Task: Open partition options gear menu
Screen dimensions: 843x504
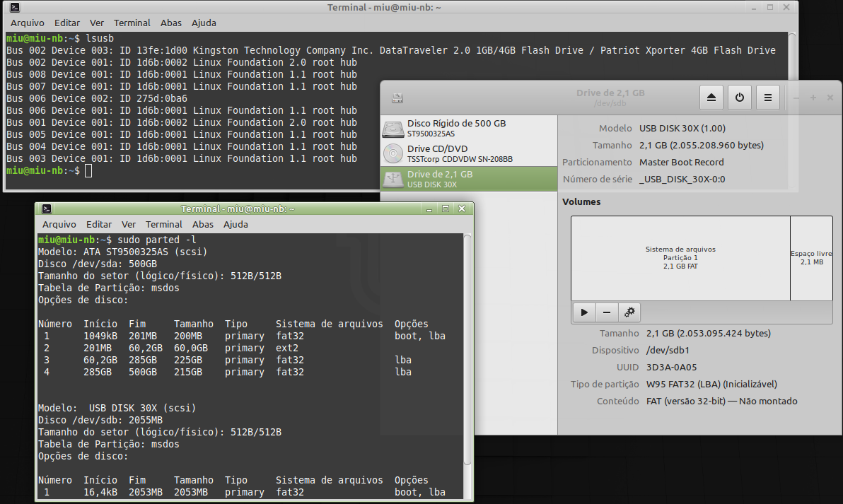Action: click(629, 312)
